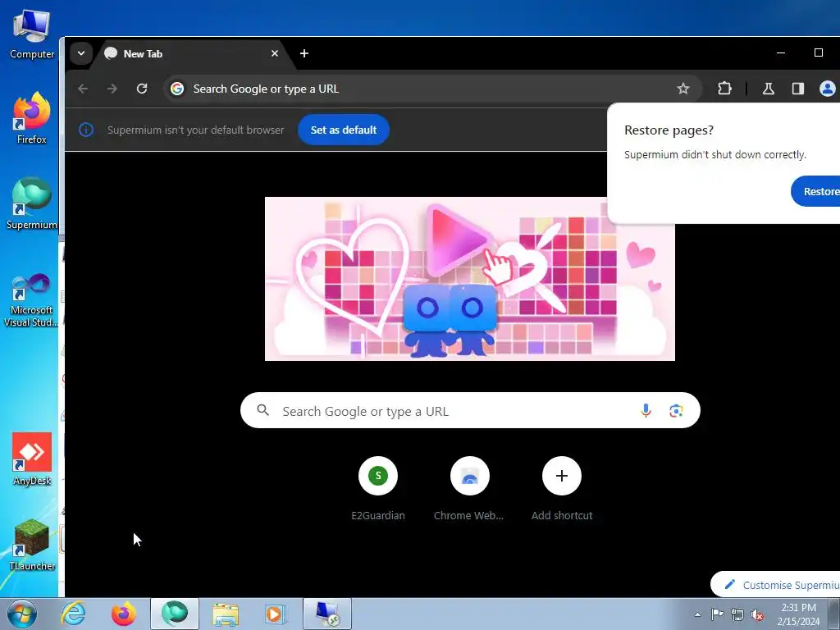
Task: Open the E2Guardian shortcut
Action: pos(378,488)
